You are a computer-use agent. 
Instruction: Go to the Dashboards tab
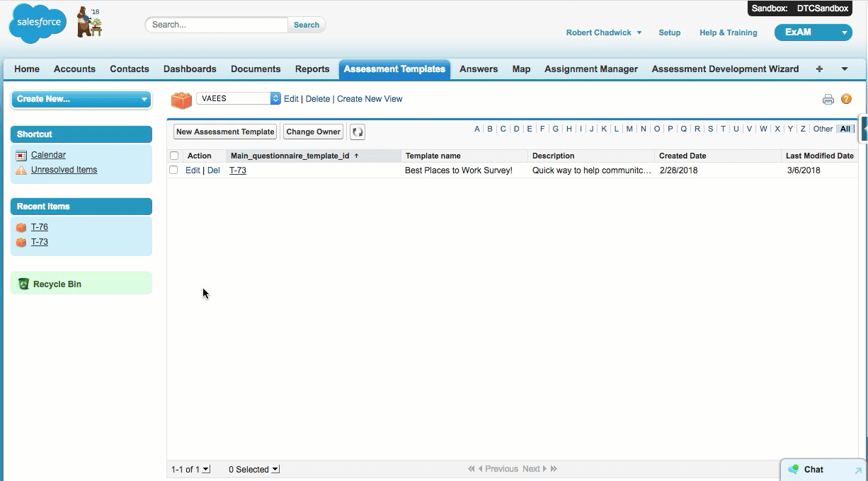[190, 69]
